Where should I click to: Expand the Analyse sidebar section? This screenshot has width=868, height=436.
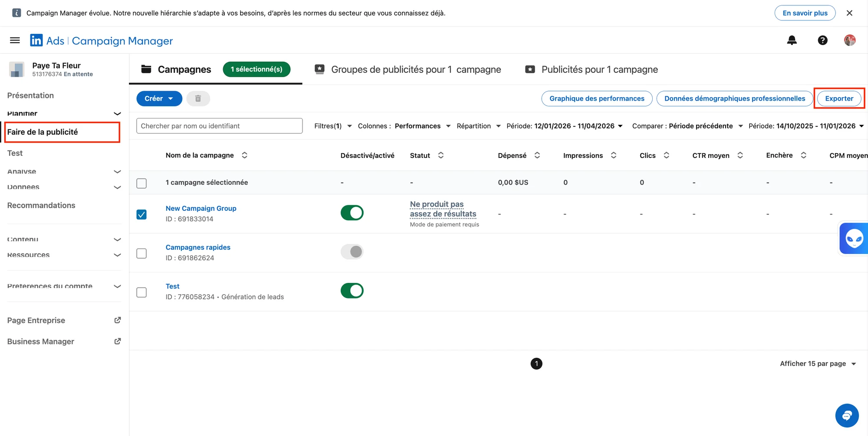pos(64,171)
